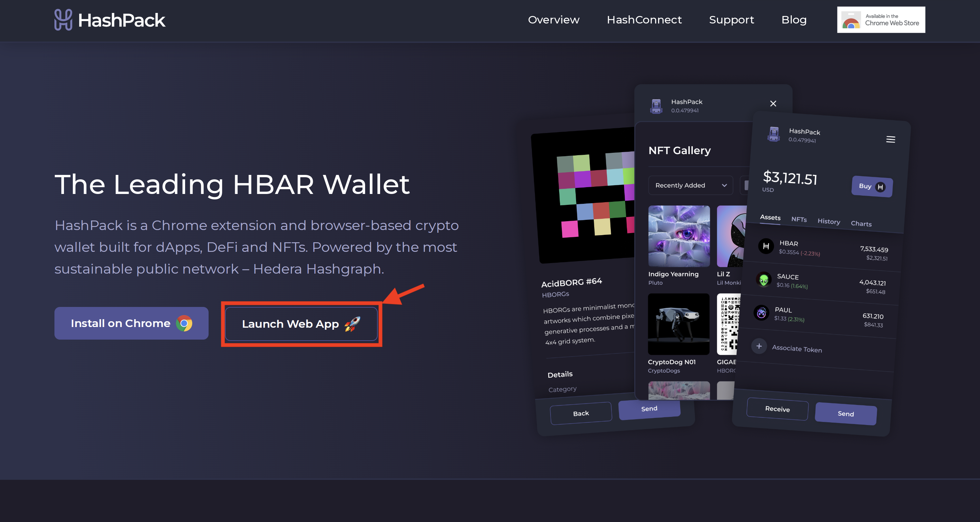Click the HashPack logo icon in header
Viewport: 980px width, 522px height.
(63, 19)
